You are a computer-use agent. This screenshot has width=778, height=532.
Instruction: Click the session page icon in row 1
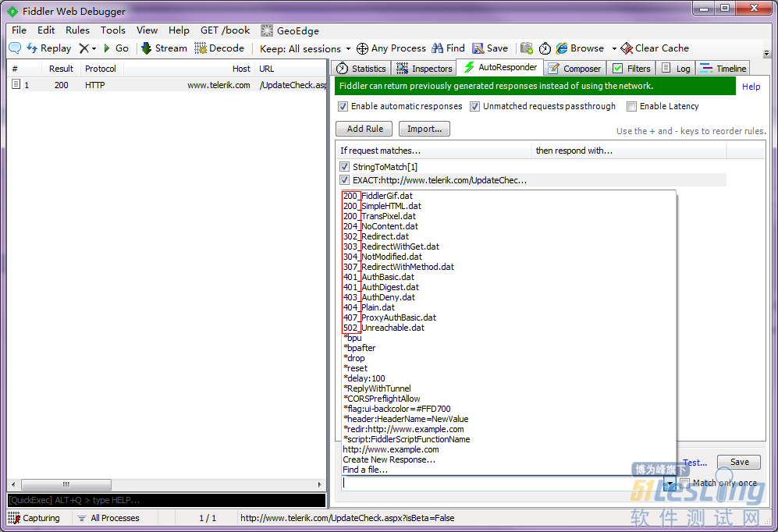[x=16, y=84]
